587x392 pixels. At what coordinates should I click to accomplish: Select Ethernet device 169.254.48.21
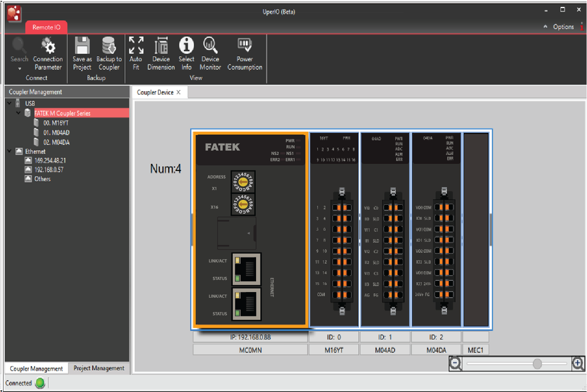pos(50,160)
